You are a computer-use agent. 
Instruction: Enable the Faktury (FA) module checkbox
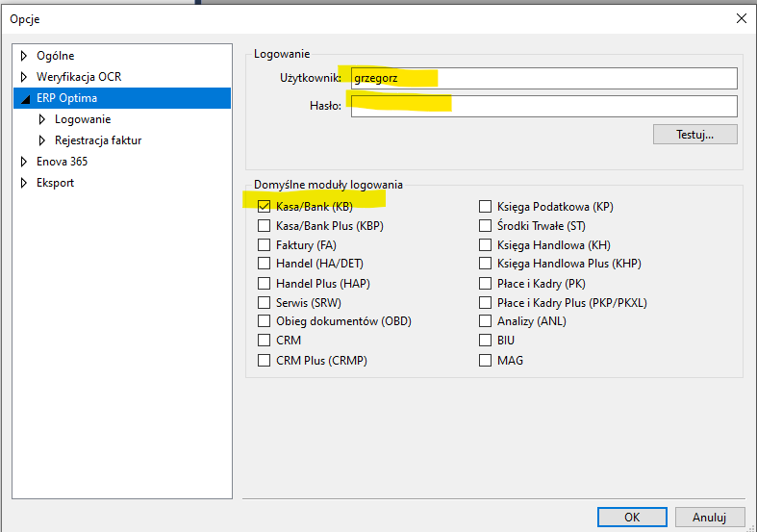coord(264,245)
